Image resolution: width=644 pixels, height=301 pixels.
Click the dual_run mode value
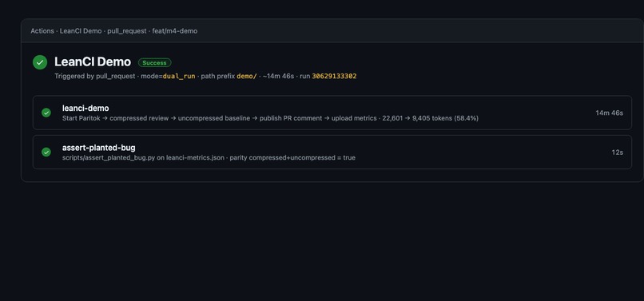click(x=179, y=77)
